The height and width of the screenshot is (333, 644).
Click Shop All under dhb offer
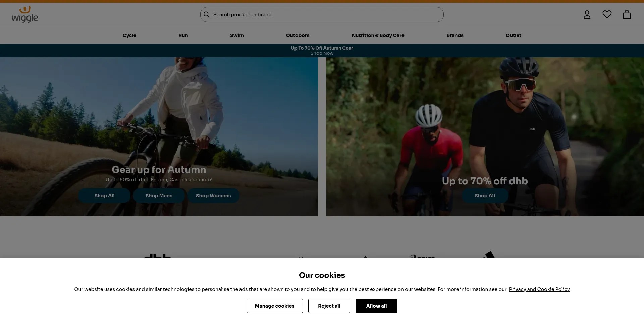click(485, 196)
